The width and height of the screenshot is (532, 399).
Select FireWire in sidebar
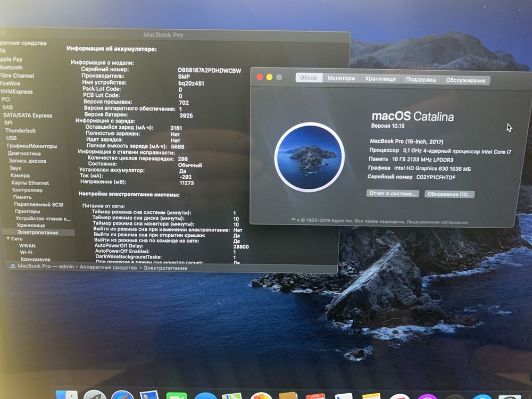(10, 83)
